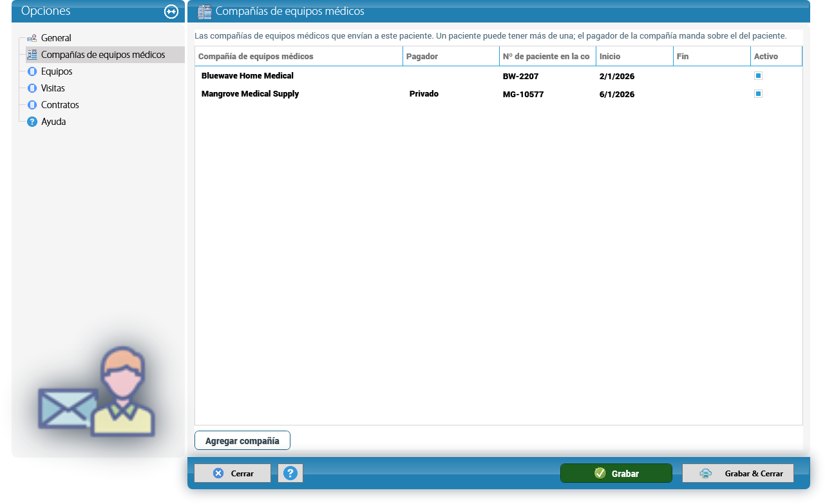Screen dimensions: 825x504
Task: Sort by the Inicio column header
Action: [634, 57]
